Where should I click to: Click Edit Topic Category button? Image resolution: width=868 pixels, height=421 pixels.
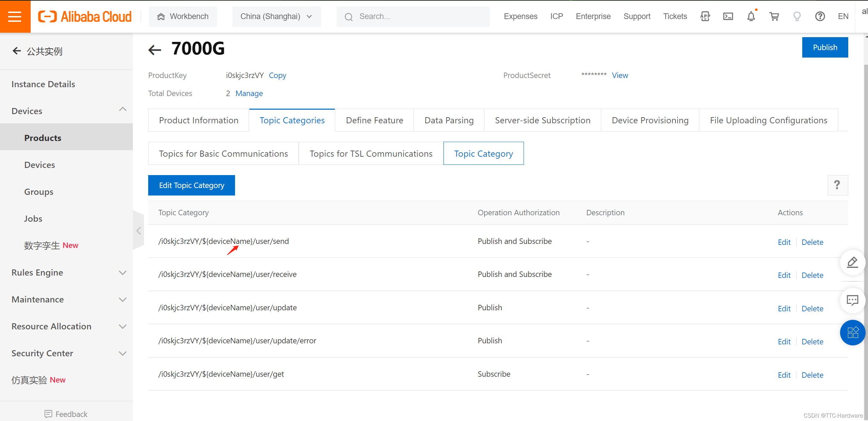[x=191, y=185]
